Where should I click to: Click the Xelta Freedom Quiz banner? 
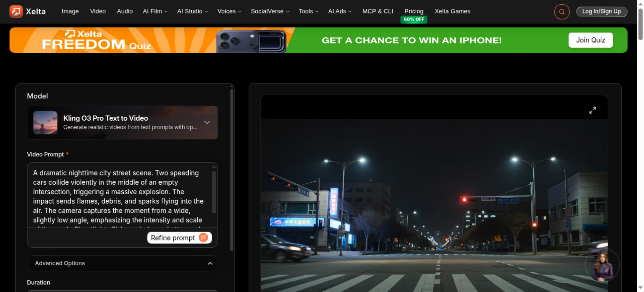(318, 40)
